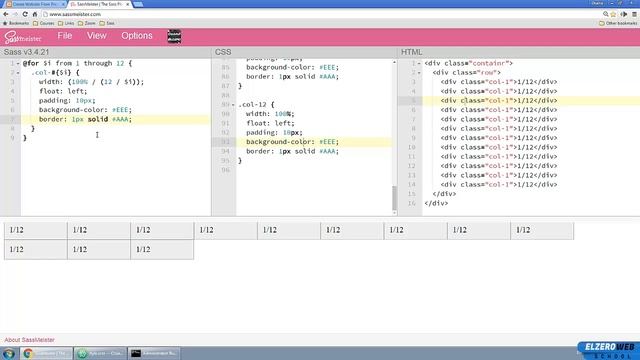Screen dimensions: 640x360
Task: Collapse the .col-#{$i} fold arrow on line 2
Action: tap(18, 73)
